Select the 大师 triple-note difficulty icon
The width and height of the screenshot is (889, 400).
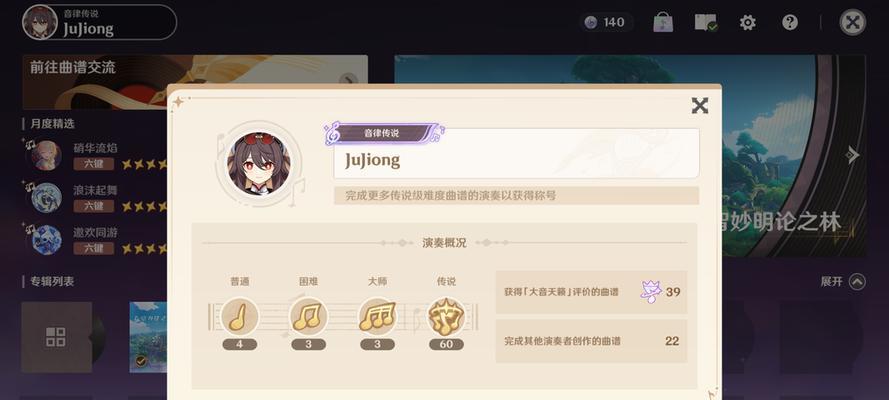(x=377, y=316)
